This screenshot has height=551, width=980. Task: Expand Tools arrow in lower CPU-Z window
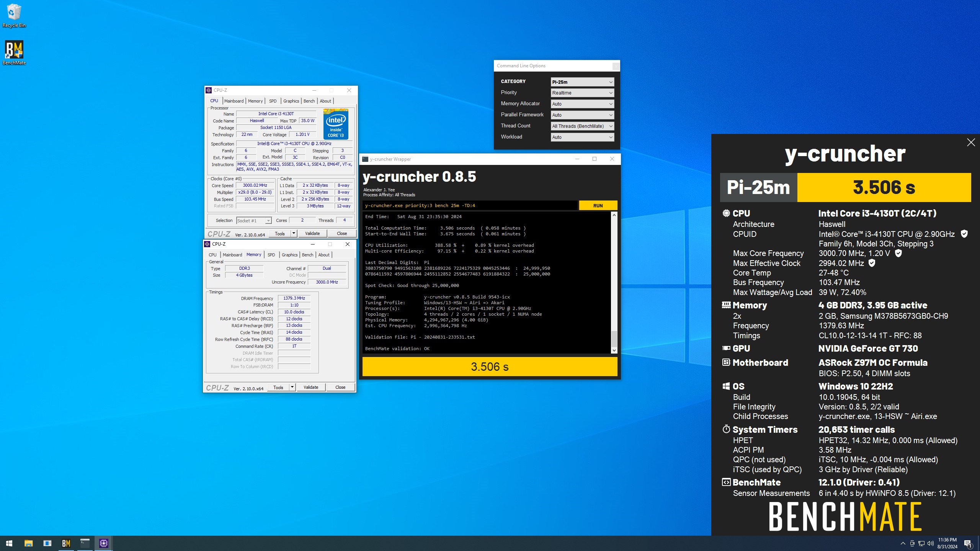tap(292, 387)
